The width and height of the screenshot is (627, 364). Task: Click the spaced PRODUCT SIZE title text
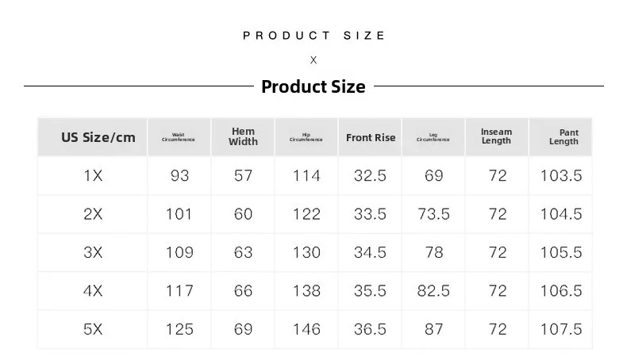pos(313,36)
